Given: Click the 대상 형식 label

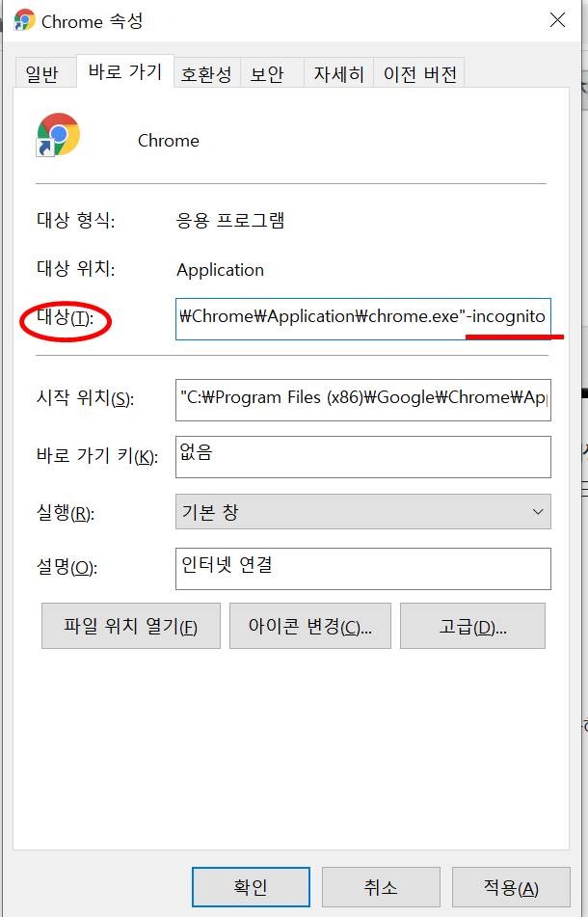Looking at the screenshot, I should click(x=76, y=221).
